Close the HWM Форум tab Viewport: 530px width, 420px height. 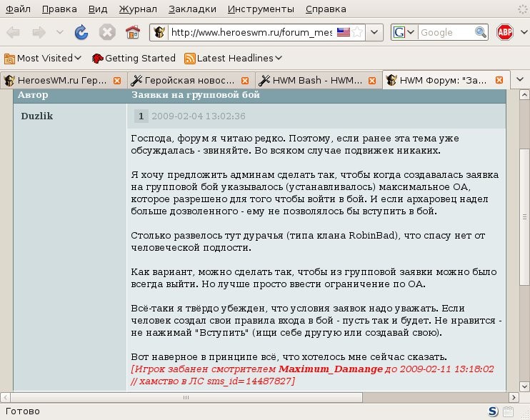click(499, 80)
